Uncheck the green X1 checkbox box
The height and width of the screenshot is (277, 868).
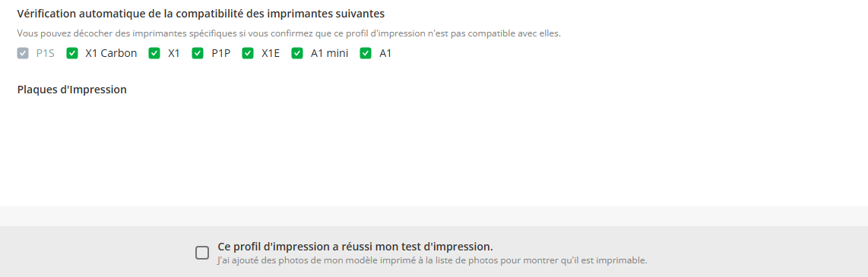pyautogui.click(x=154, y=54)
